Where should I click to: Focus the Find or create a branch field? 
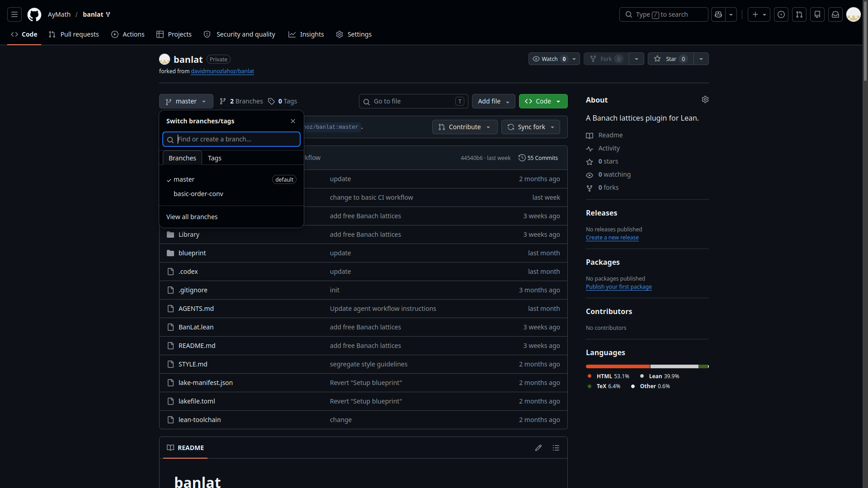(231, 139)
